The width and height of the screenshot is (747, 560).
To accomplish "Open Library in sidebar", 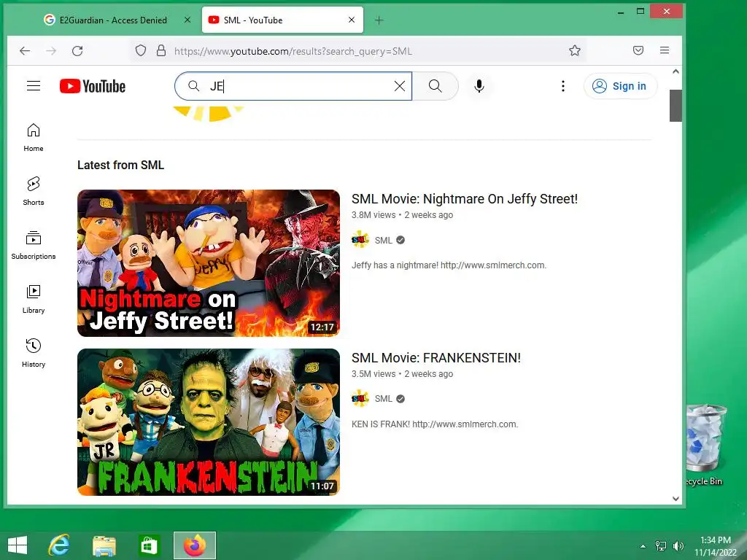I will pyautogui.click(x=34, y=299).
